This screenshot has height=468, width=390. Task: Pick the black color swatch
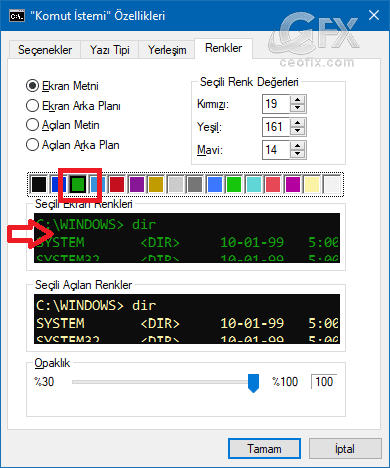tap(39, 184)
